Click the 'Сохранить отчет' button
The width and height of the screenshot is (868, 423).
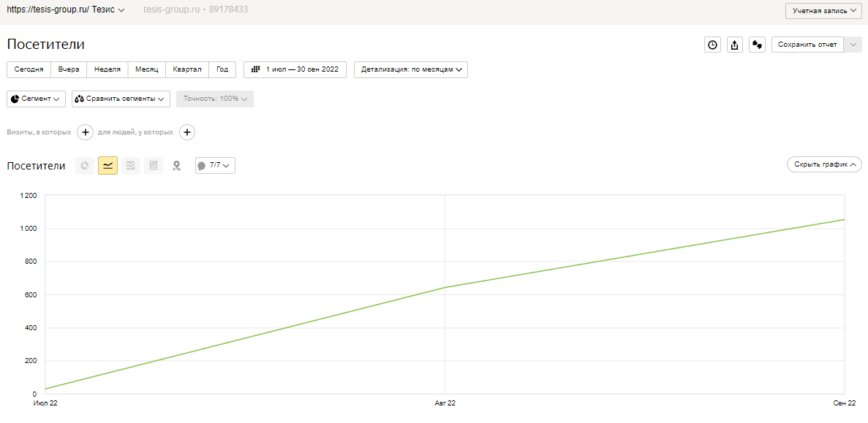pos(807,45)
